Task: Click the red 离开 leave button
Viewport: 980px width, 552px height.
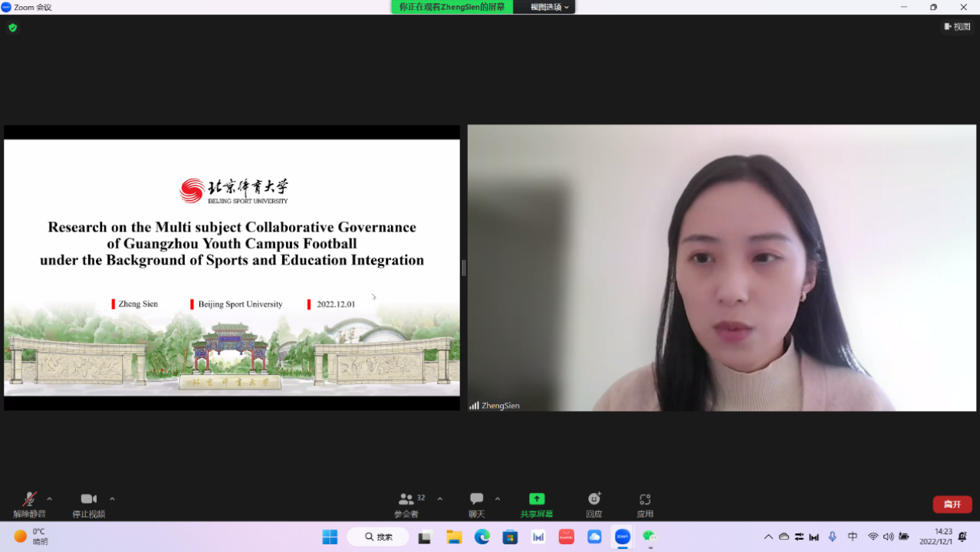Action: tap(952, 504)
